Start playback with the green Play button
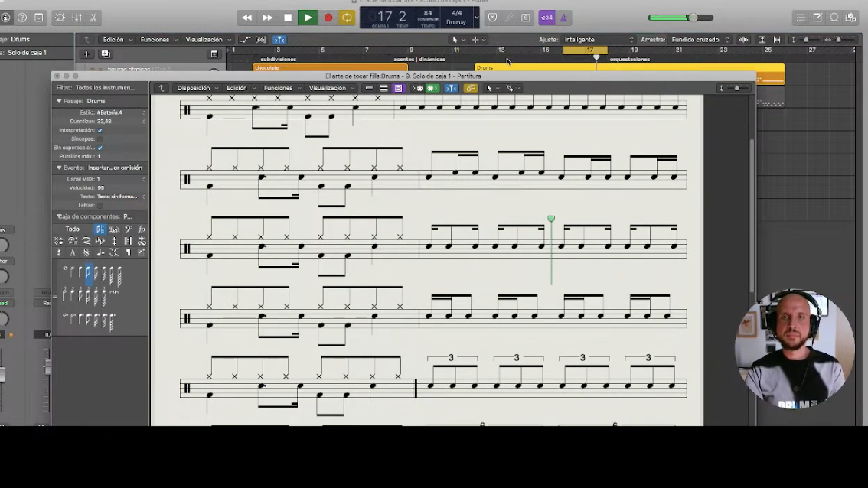This screenshot has width=868, height=488. pyautogui.click(x=308, y=18)
